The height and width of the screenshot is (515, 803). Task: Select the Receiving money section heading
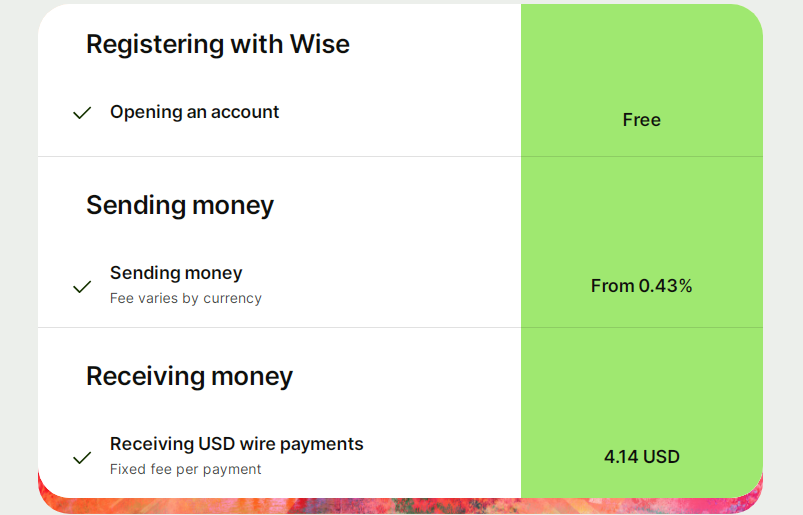coord(189,376)
